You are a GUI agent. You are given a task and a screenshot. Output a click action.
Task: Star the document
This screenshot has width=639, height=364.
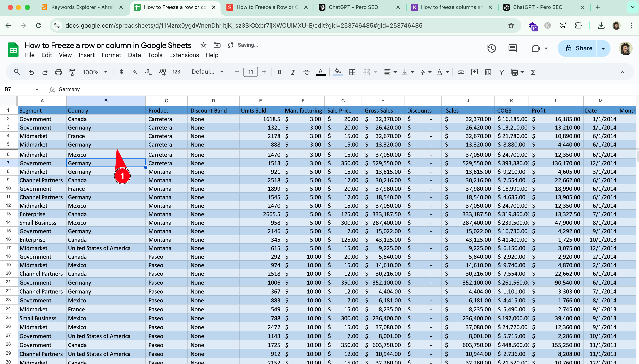204,45
